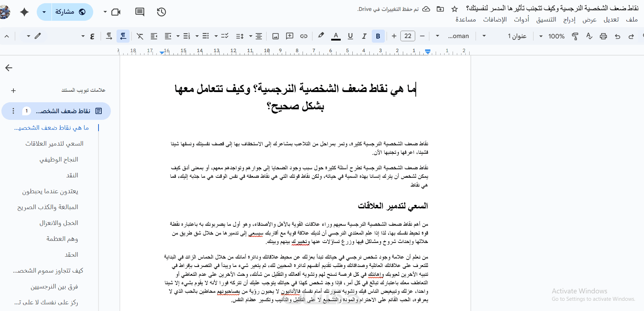
Task: Close the document tabs sidebar with back arrow
Action: click(9, 68)
